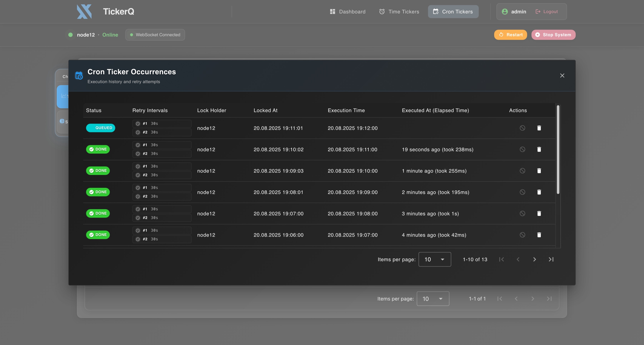644x345 pixels.
Task: Delete occurrence that took 42ms
Action: pos(539,235)
